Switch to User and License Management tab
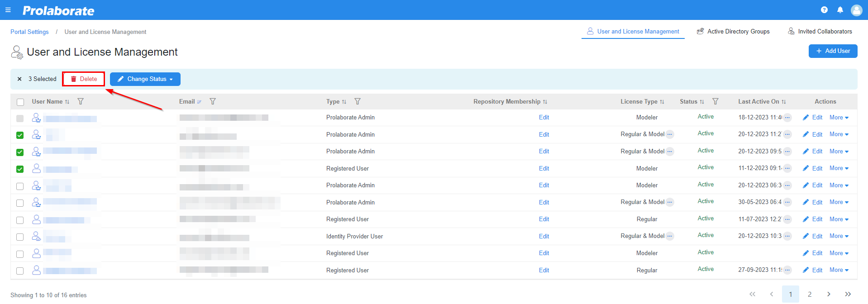Image resolution: width=868 pixels, height=304 pixels. click(x=633, y=31)
